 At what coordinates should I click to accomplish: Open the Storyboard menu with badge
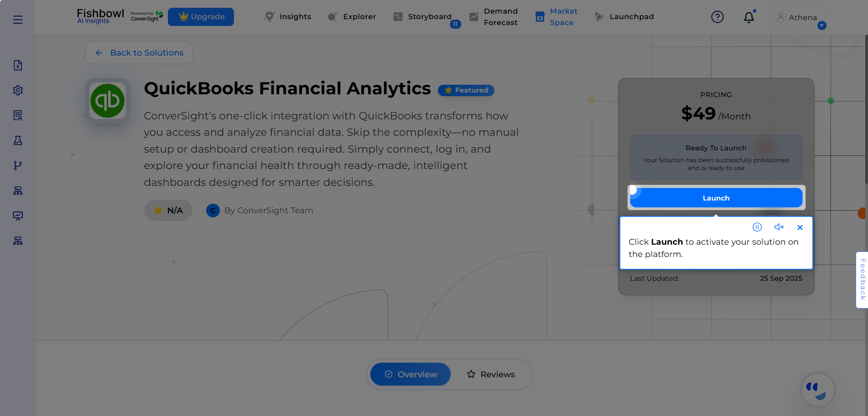pos(423,17)
